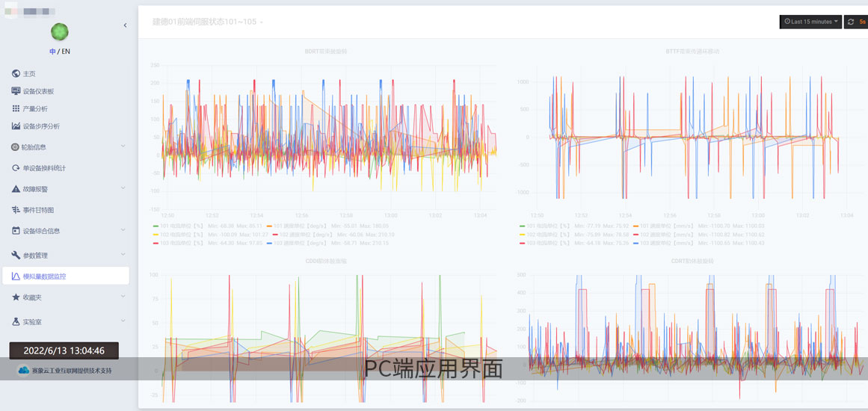Collapse the sidebar with the left arrow
Image resolution: width=868 pixels, height=411 pixels.
(x=125, y=25)
